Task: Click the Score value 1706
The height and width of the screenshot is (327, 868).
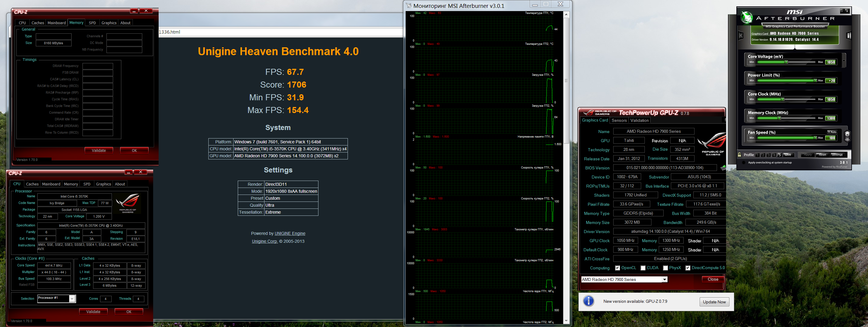Action: pyautogui.click(x=297, y=85)
